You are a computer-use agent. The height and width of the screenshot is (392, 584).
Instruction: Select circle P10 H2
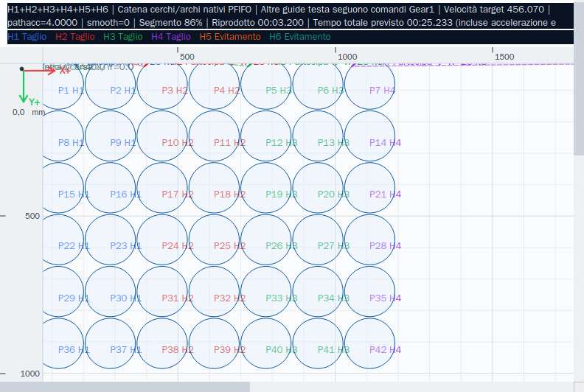(162, 136)
